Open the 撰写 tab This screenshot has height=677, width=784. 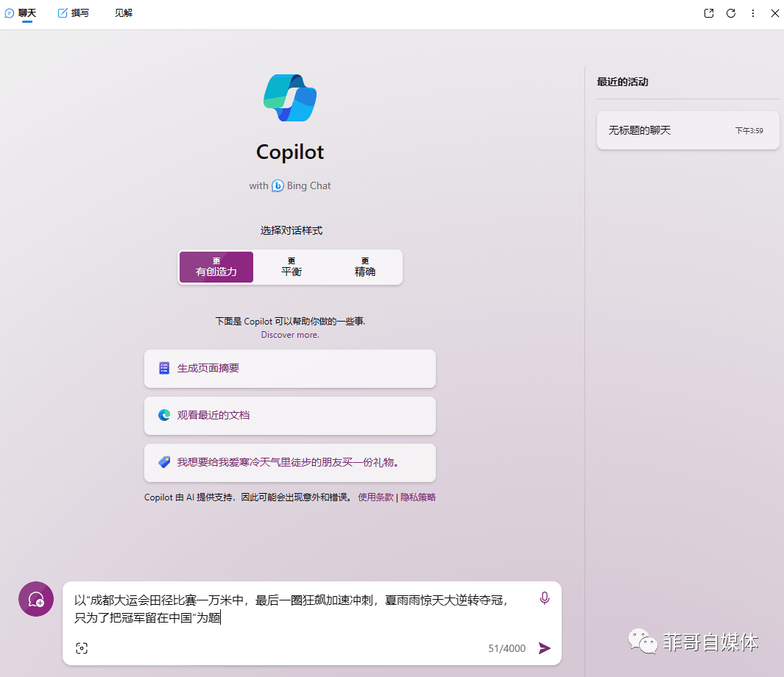click(x=74, y=13)
